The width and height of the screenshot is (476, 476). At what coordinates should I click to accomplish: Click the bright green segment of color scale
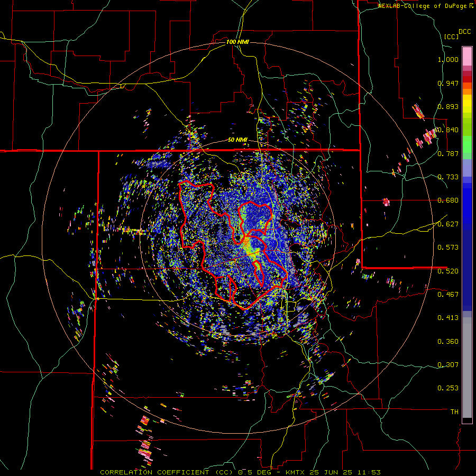(467, 144)
